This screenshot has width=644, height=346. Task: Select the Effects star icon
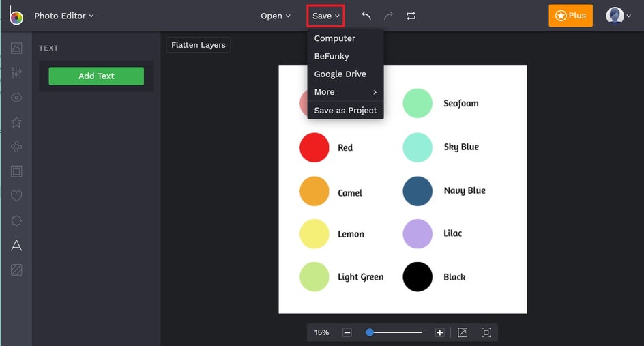(x=16, y=122)
